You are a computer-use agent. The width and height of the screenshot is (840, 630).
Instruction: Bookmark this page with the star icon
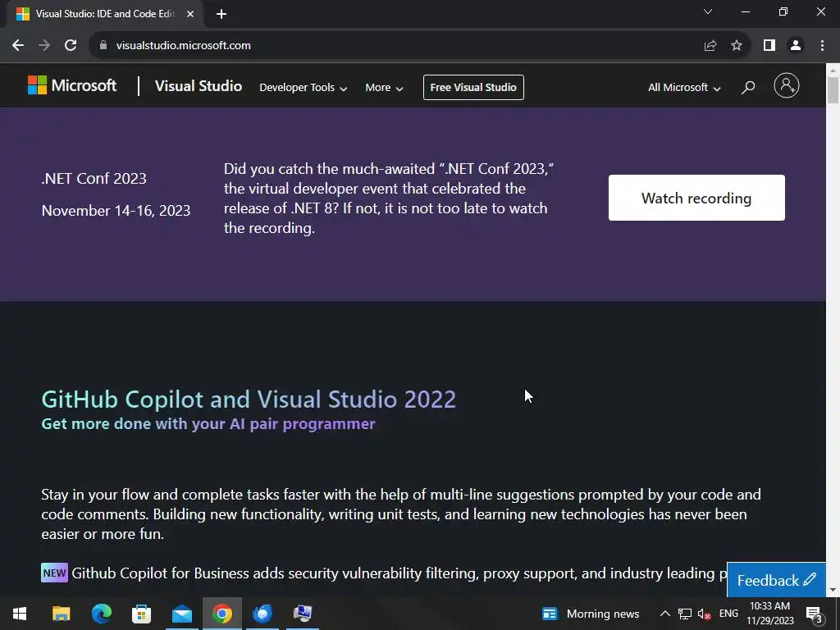pyautogui.click(x=737, y=46)
